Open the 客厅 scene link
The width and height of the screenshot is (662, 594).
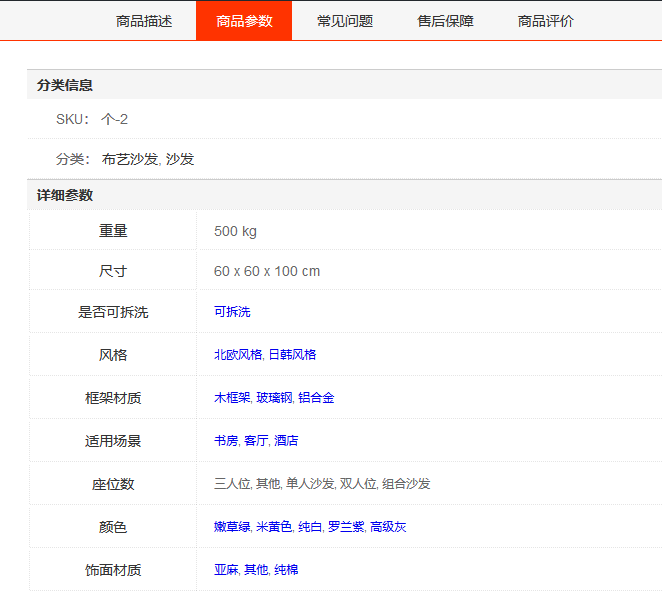point(256,441)
